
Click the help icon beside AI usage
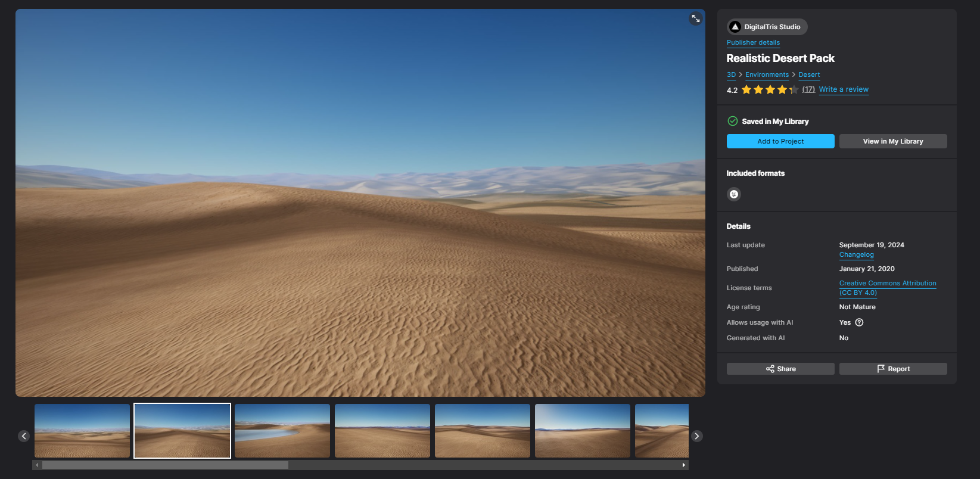(x=859, y=322)
